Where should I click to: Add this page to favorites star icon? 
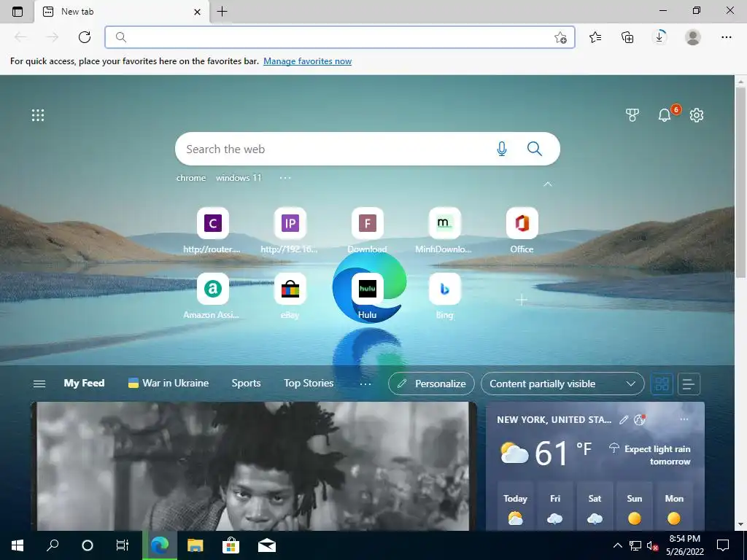561,38
